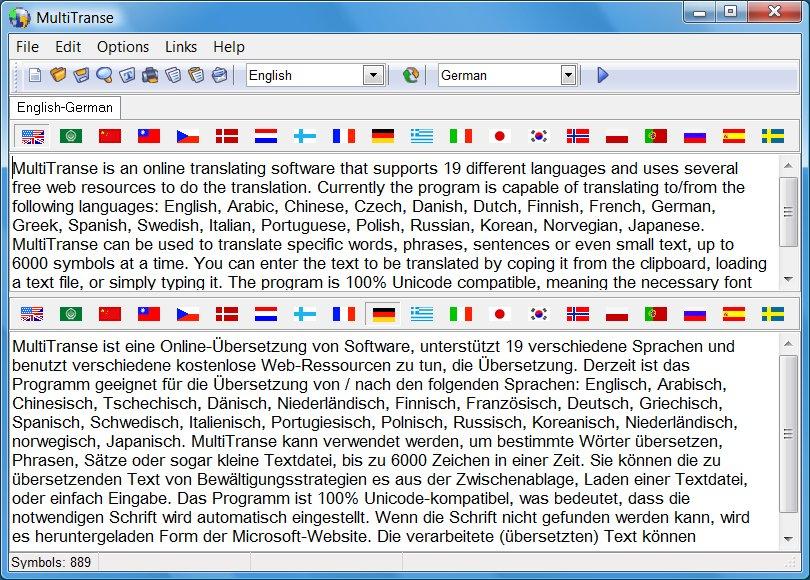The width and height of the screenshot is (810, 580).
Task: Click inside the English source text area
Action: click(x=394, y=223)
